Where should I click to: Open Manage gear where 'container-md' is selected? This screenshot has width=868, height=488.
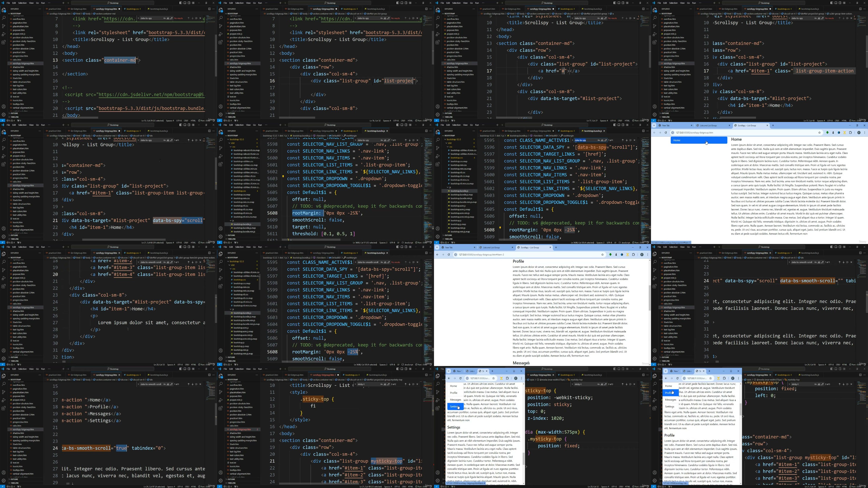click(x=4, y=114)
